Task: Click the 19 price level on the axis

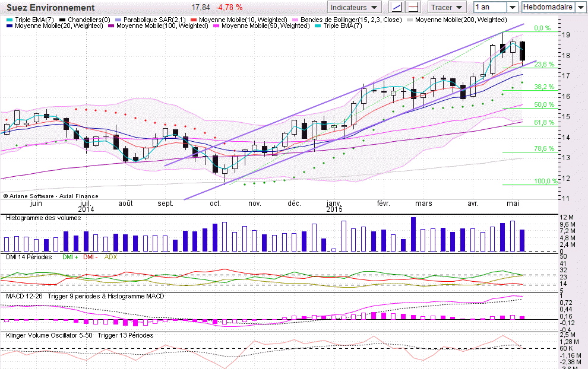Action: pyautogui.click(x=566, y=35)
